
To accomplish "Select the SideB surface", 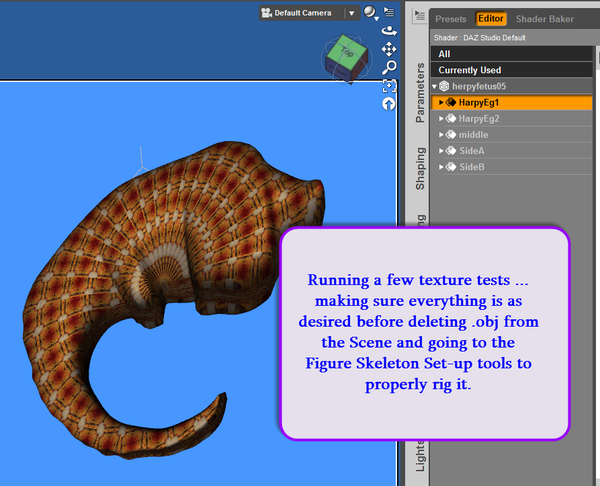I will point(512,167).
